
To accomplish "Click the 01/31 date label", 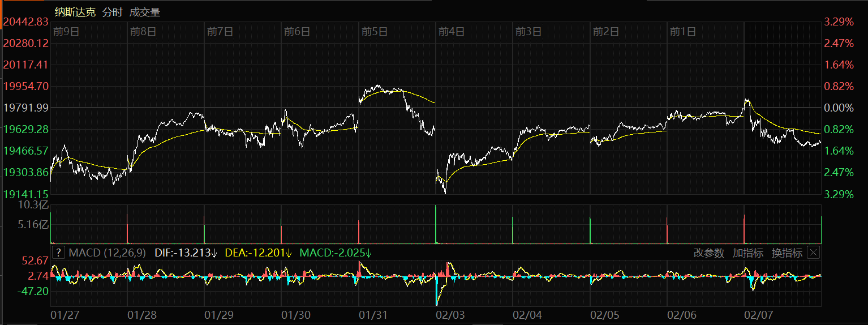I will 373,315.
